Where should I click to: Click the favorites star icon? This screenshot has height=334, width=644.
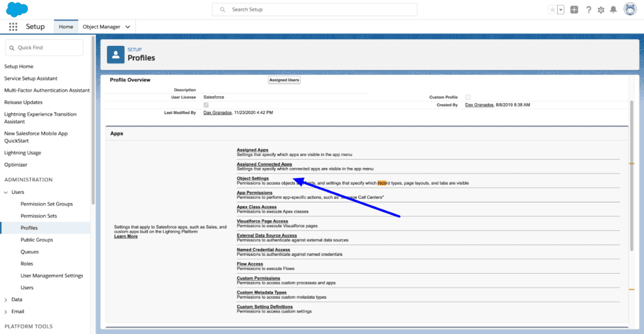tap(552, 9)
